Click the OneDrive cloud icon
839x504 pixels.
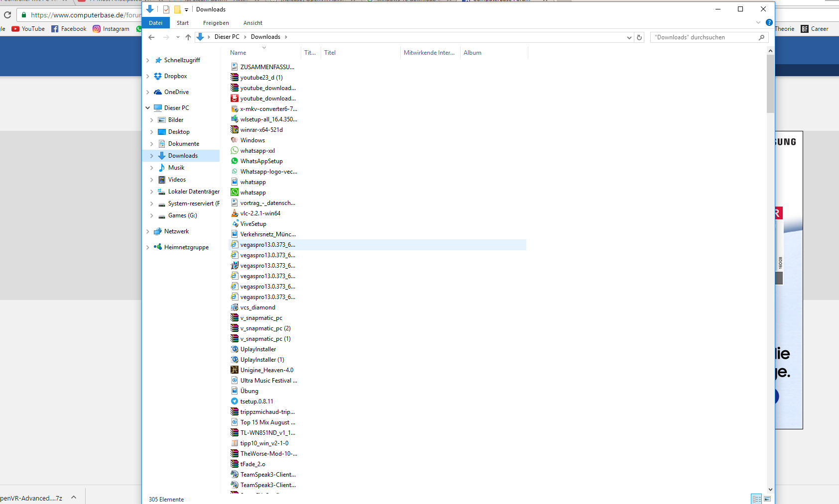pyautogui.click(x=158, y=92)
